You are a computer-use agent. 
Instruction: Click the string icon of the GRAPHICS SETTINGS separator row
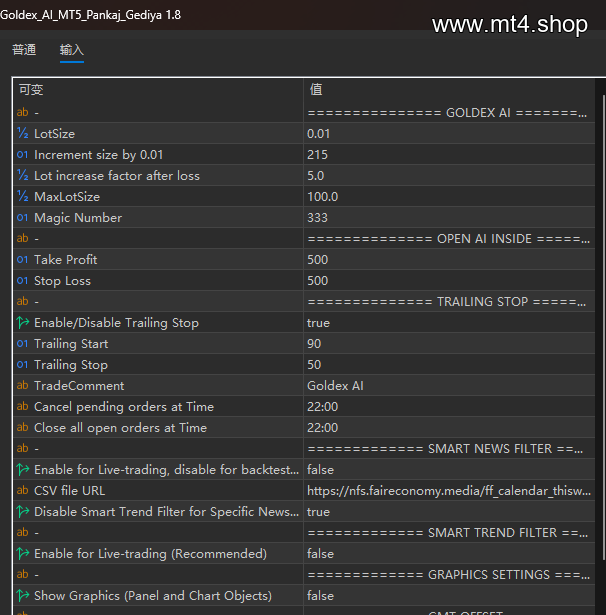click(22, 574)
